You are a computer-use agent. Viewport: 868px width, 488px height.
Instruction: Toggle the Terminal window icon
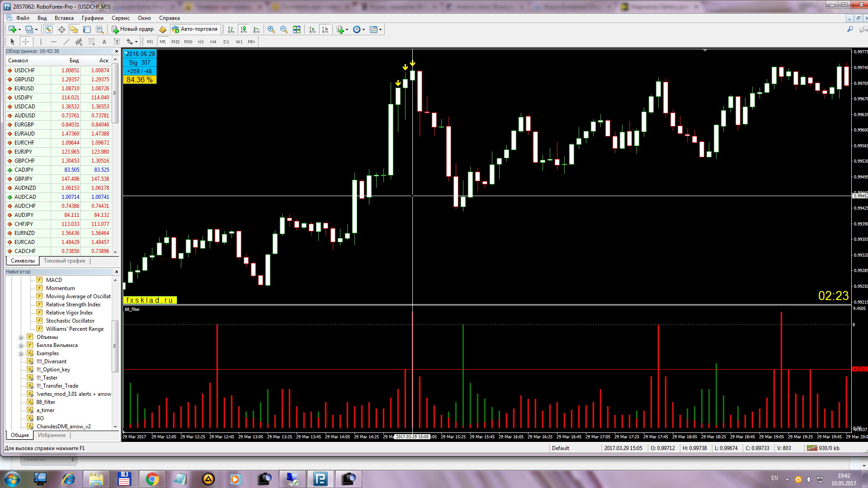[x=87, y=29]
